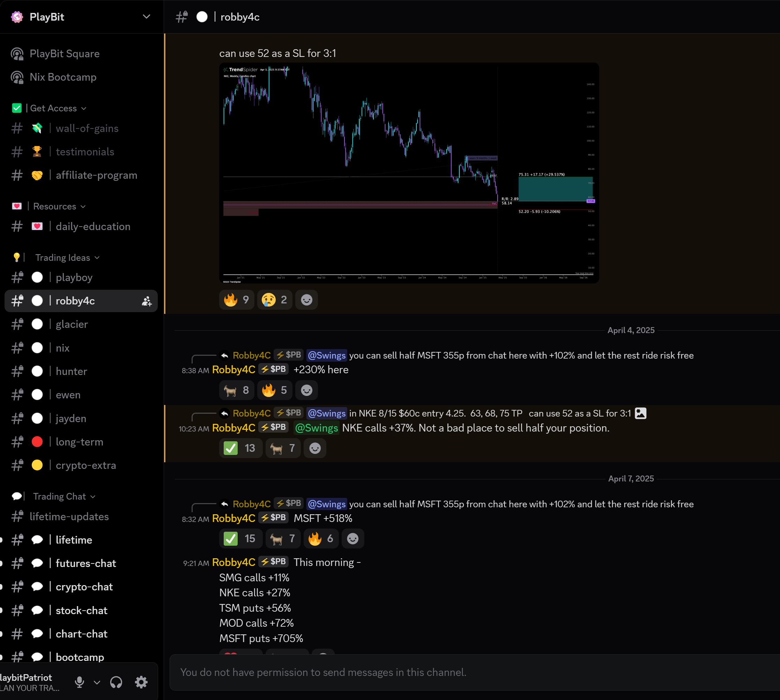The image size is (780, 700).
Task: Switch to the stock-chat channel
Action: 81,610
